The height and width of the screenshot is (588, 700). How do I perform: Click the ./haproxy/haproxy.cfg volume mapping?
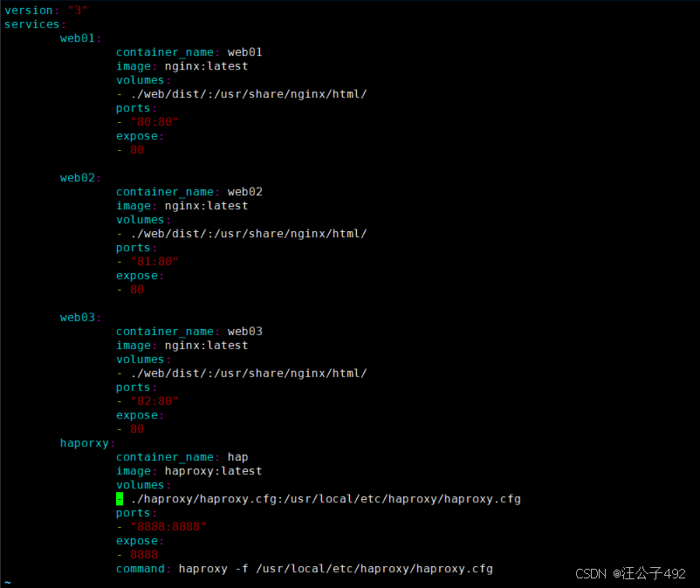[x=326, y=499]
